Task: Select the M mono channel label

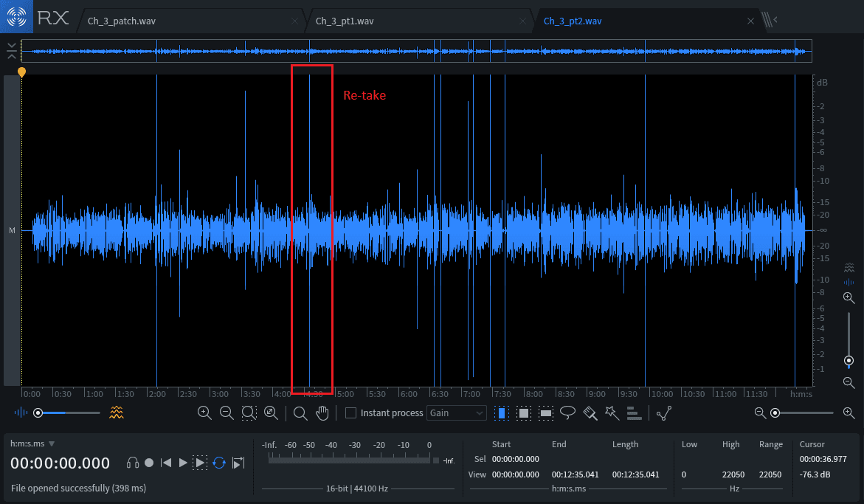Action: 12,230
